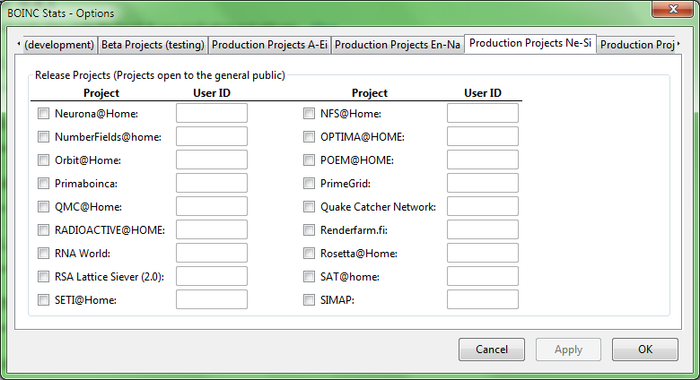
Task: Enable the Neurona@Home project checkbox
Action: 43,113
